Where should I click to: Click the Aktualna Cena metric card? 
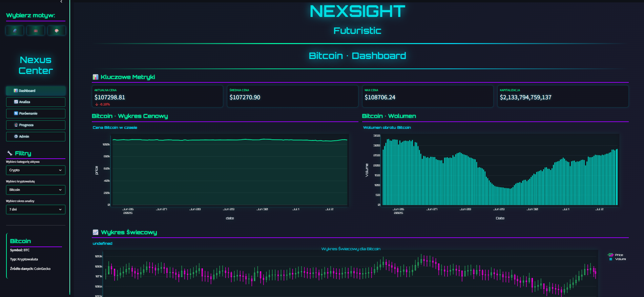(x=157, y=96)
